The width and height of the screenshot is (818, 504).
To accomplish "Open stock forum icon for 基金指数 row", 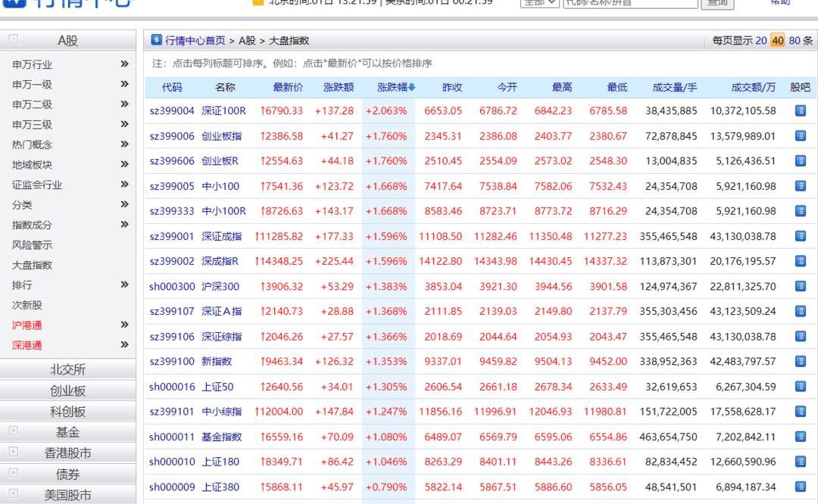I will click(801, 436).
